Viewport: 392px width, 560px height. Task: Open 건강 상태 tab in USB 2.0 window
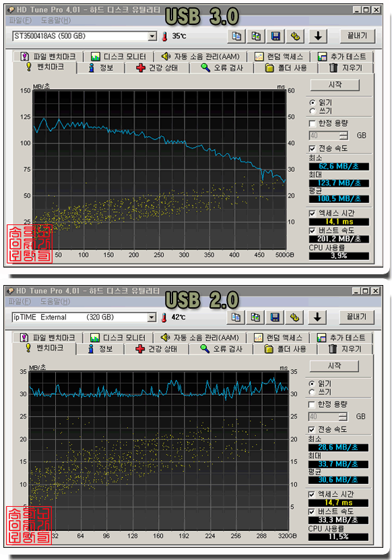156,349
